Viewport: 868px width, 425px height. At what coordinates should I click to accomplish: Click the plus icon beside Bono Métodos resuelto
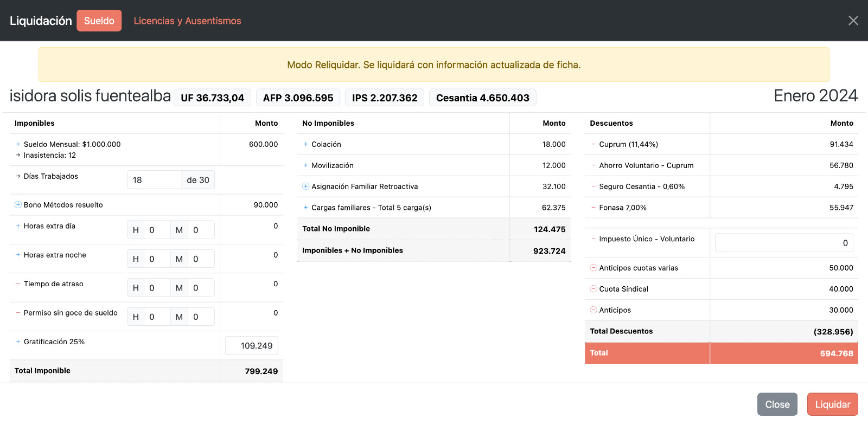pyautogui.click(x=18, y=205)
